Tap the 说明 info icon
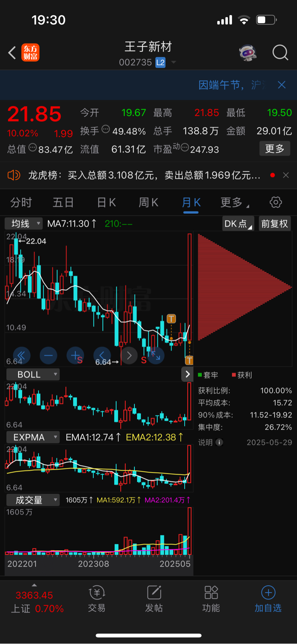 click(219, 442)
